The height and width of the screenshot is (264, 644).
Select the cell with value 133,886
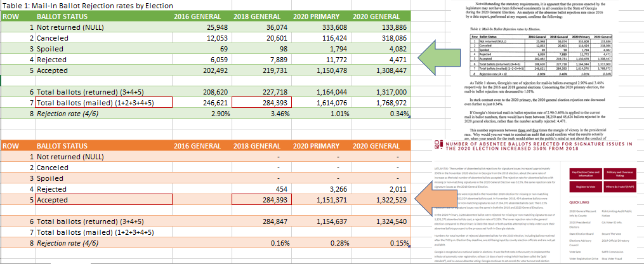click(381, 27)
